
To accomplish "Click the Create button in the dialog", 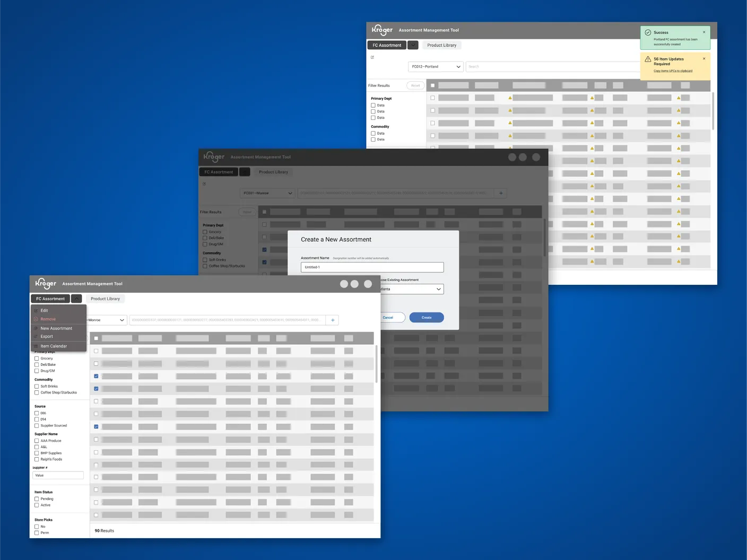I will (x=427, y=318).
